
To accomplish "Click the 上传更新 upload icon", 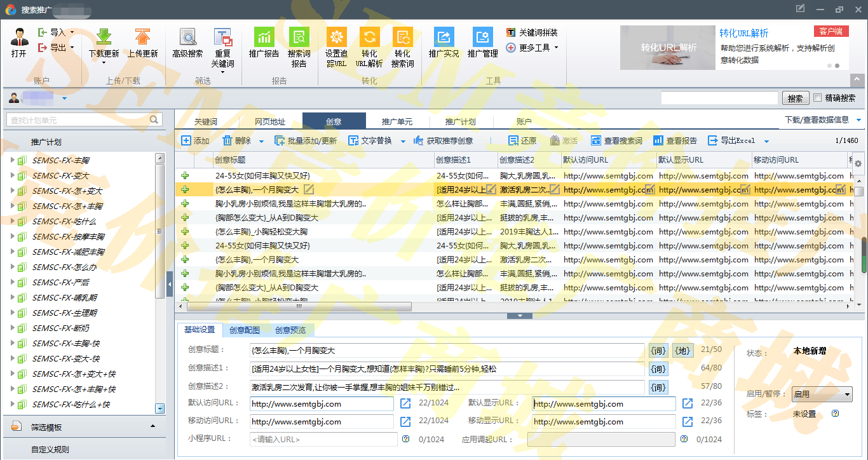I will point(142,37).
